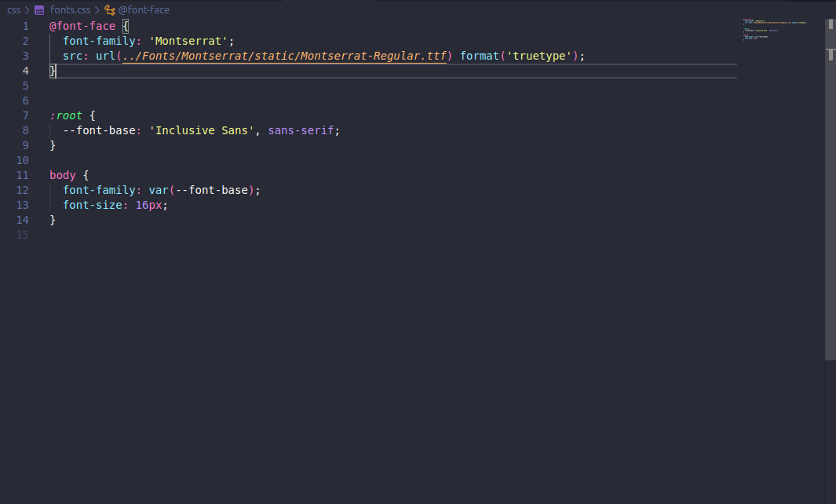Click line number 1 in the gutter
The width and height of the screenshot is (836, 504).
pyautogui.click(x=25, y=26)
